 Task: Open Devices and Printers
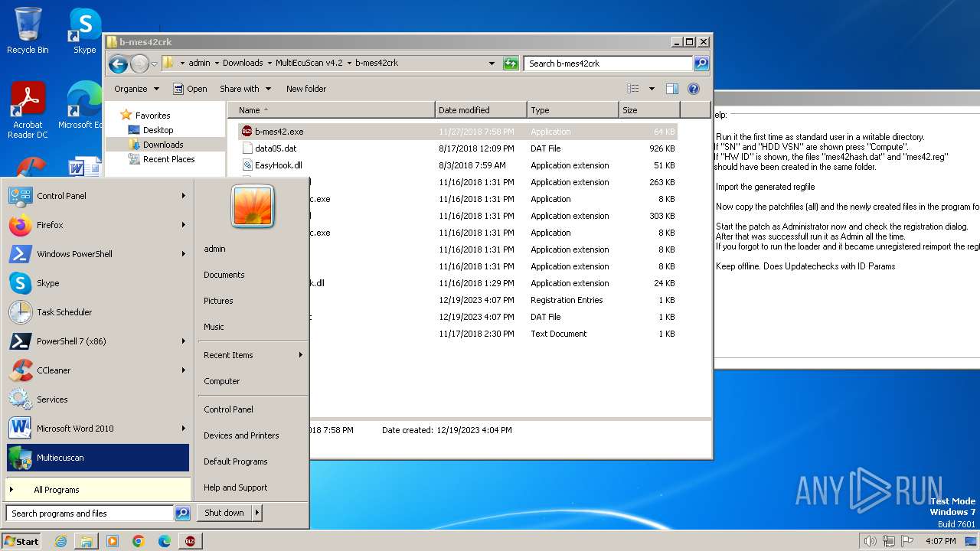click(241, 435)
